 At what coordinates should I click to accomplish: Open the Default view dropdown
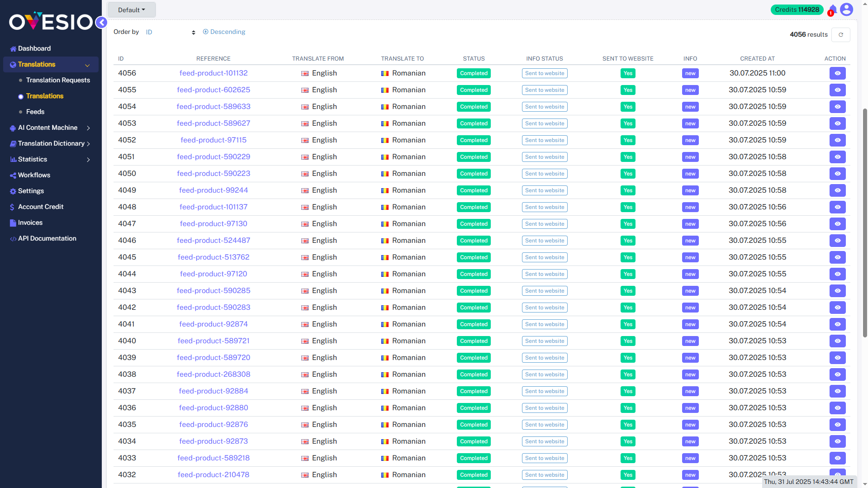[x=131, y=9]
